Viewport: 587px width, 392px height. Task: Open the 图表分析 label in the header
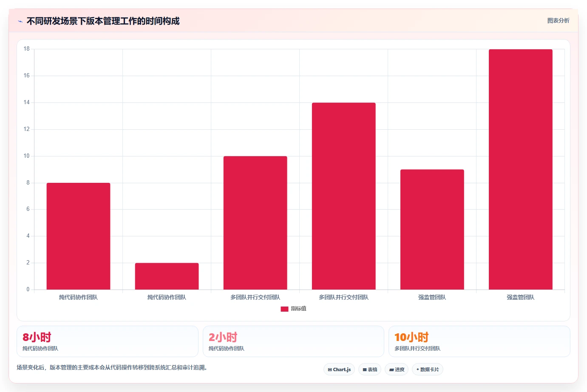click(x=558, y=20)
